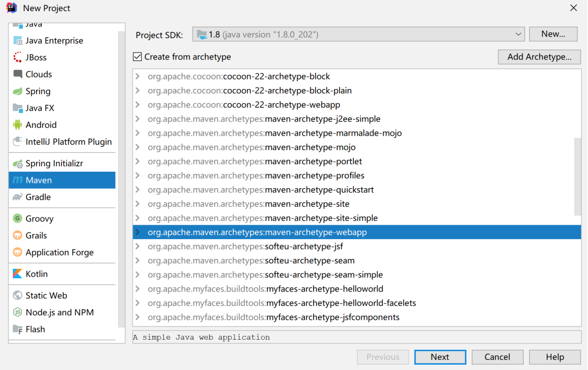Viewport: 588px width, 370px height.
Task: Select Kotlin project type
Action: pyautogui.click(x=62, y=274)
